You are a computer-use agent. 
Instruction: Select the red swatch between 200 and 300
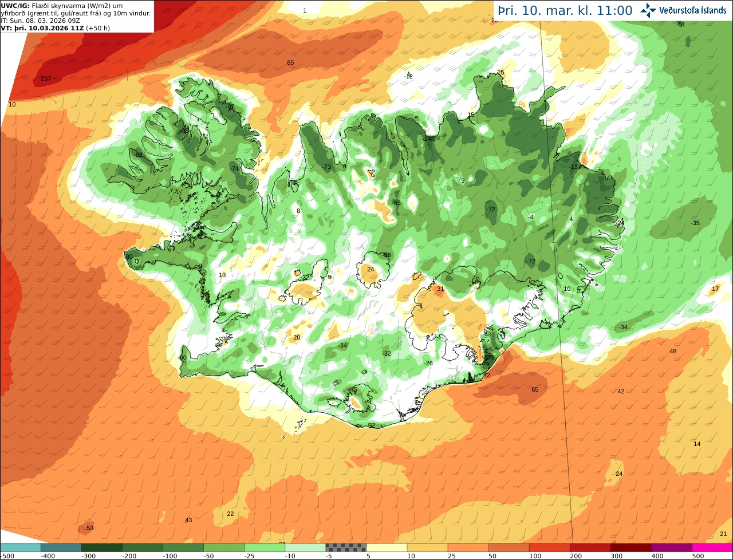point(590,547)
